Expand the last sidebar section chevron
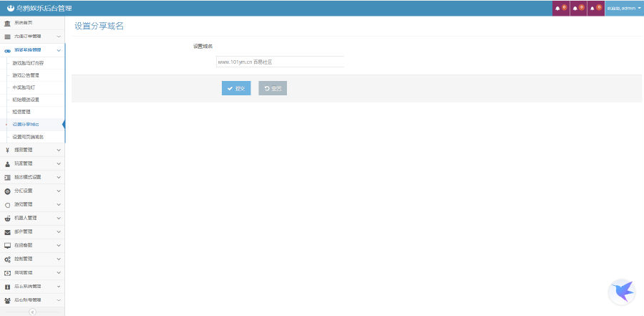The width and height of the screenshot is (644, 316). pos(59,300)
